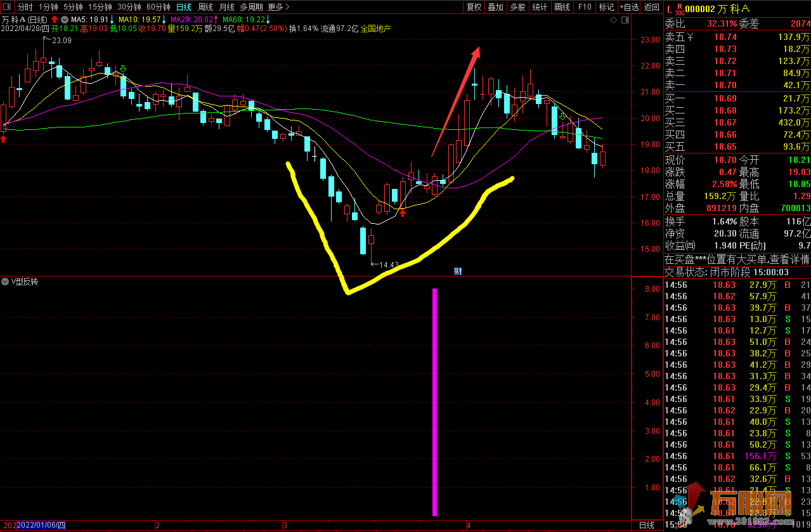The image size is (811, 532).
Task: Click the red buy-arrow signal under March candles
Action: [402, 214]
